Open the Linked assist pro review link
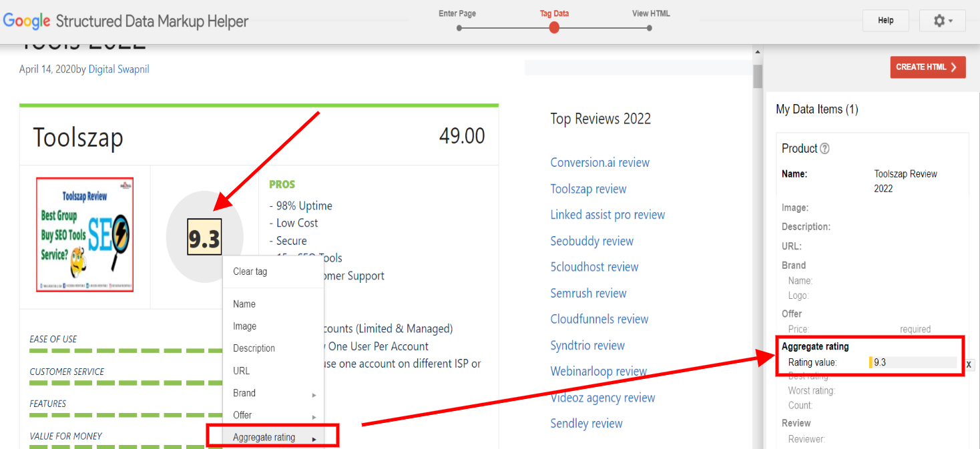 [607, 215]
